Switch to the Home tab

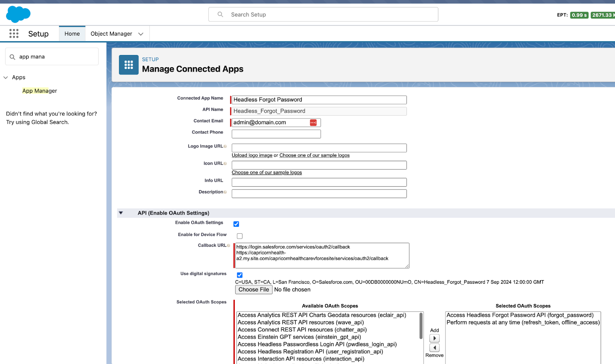[x=72, y=33]
